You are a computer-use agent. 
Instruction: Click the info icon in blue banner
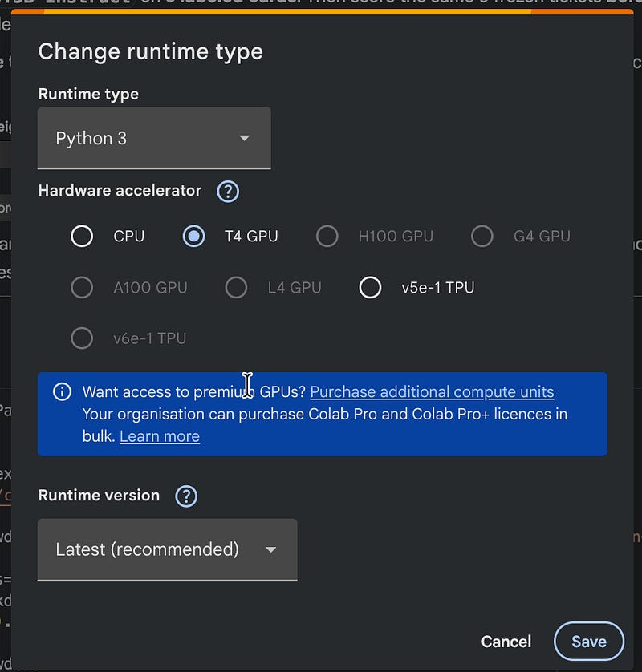pos(62,391)
